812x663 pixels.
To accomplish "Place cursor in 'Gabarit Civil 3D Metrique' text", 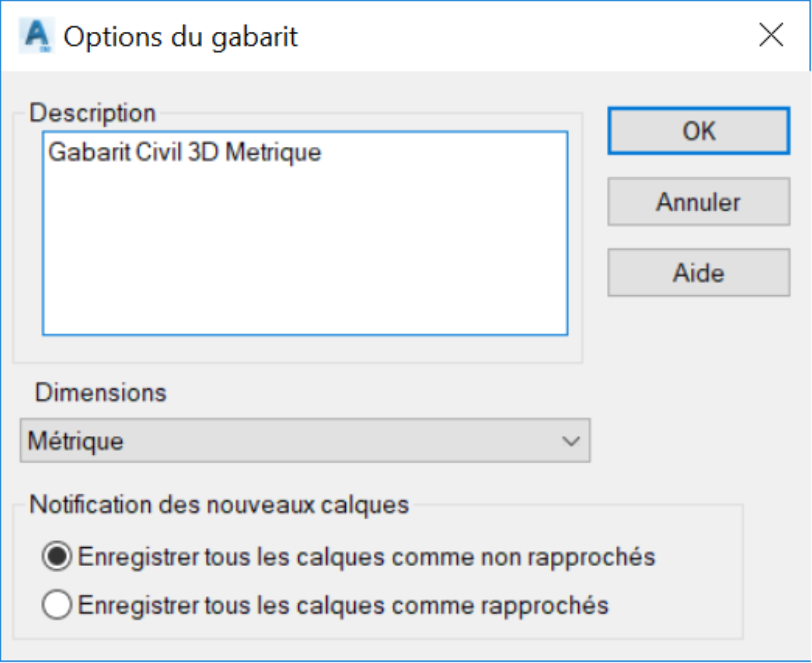I will (185, 152).
